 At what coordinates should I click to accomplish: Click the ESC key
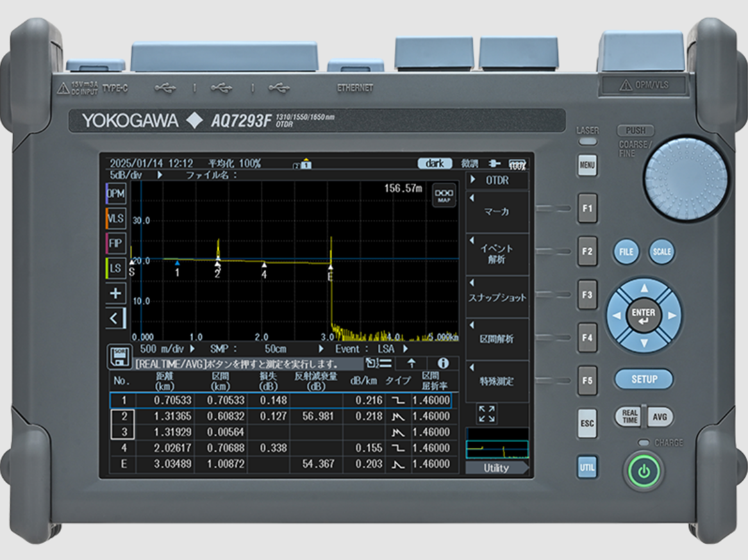587,424
